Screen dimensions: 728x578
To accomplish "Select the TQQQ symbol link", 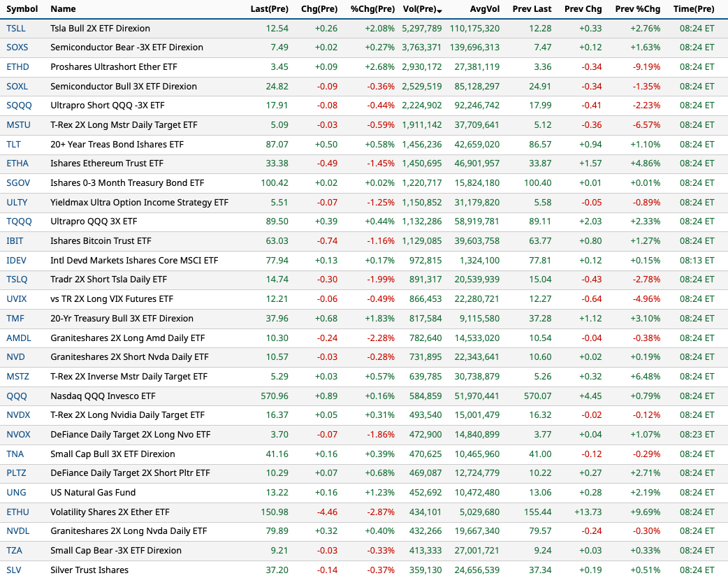I will pos(19,222).
